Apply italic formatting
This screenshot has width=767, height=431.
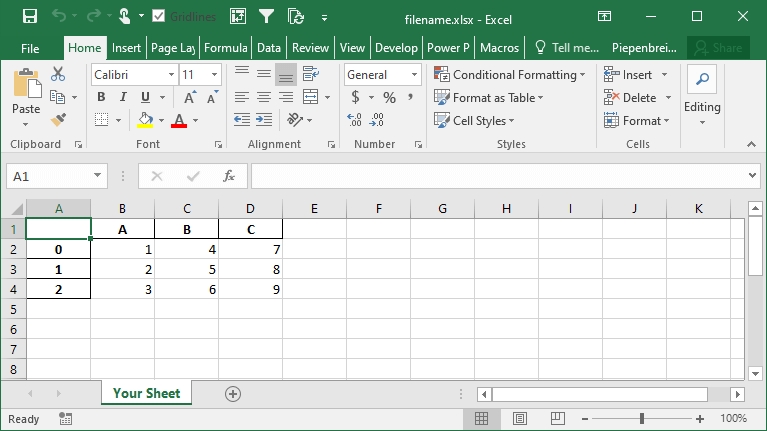point(123,97)
